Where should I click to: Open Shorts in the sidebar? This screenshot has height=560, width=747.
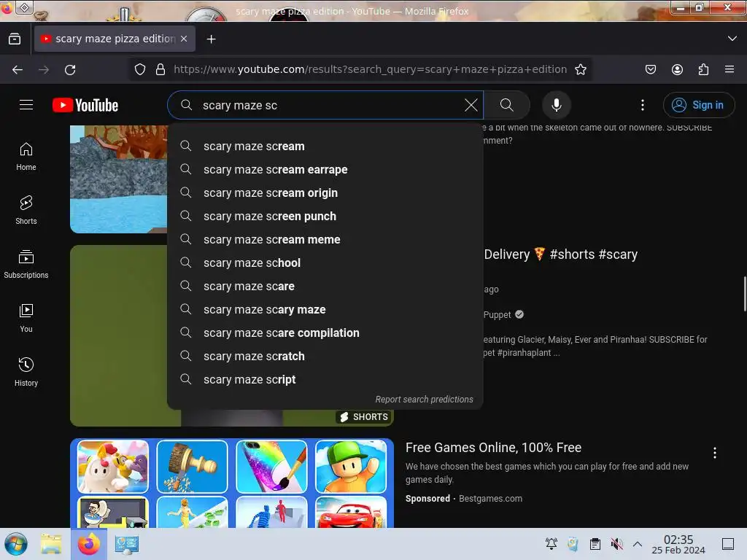pos(26,210)
